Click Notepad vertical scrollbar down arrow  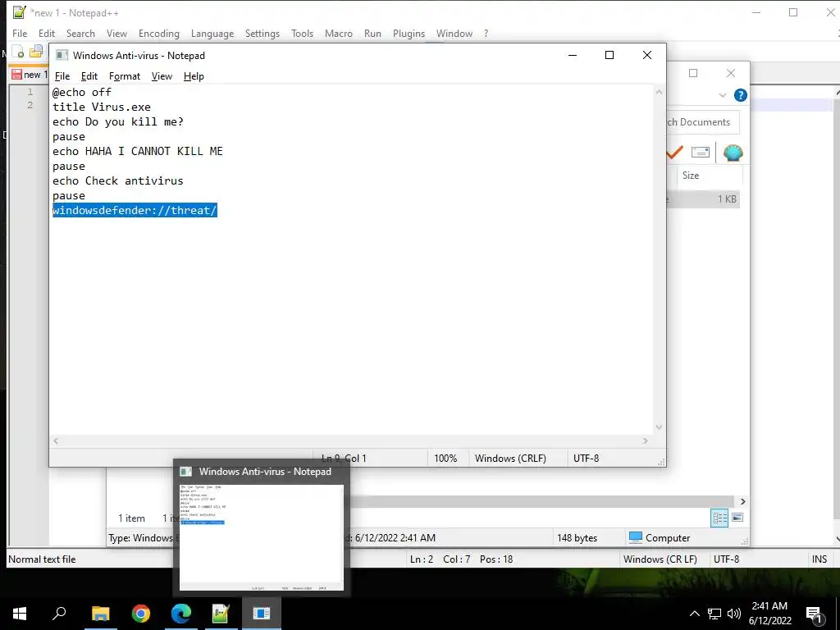click(659, 427)
